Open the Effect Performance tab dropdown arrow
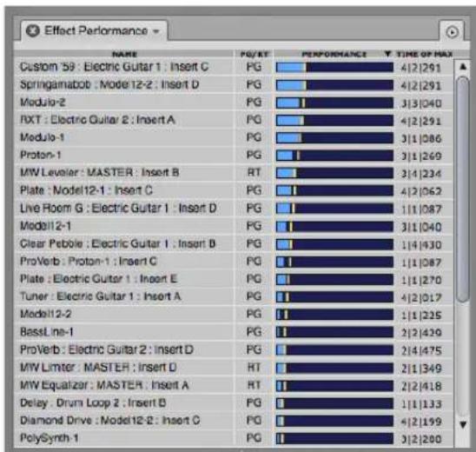Image resolution: width=476 pixels, height=452 pixels. tap(156, 31)
